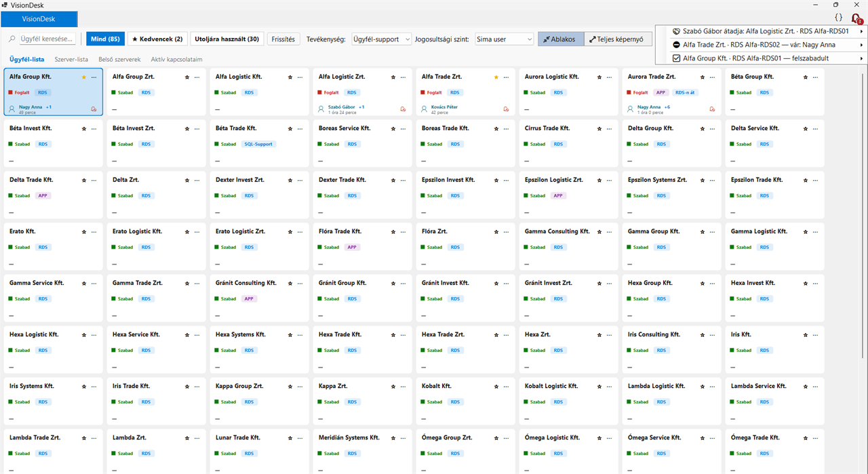Switch to Szerver-lista tab
Image resolution: width=868 pixels, height=474 pixels.
click(x=71, y=60)
